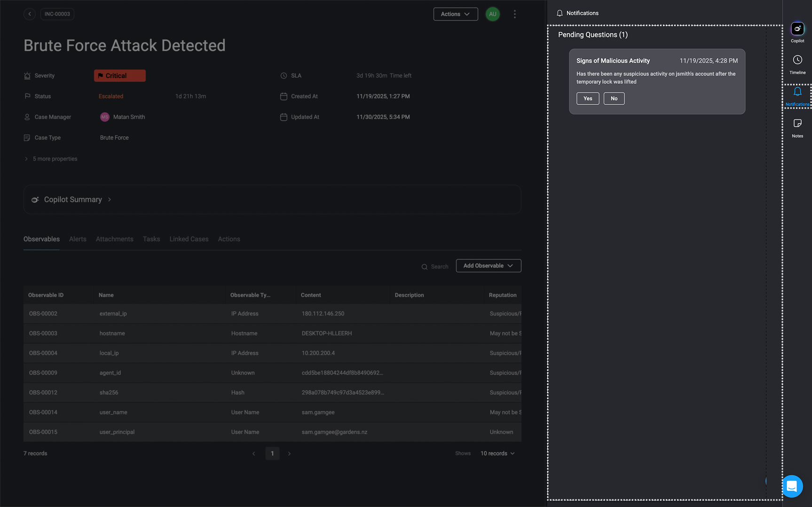Click the back arrow next to INC-00003
Image resolution: width=812 pixels, height=507 pixels.
point(30,14)
